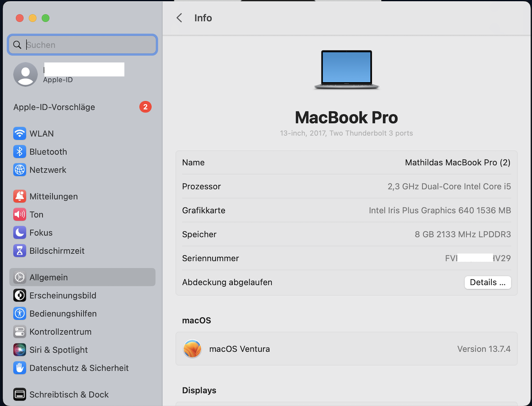Click the Ton speaker icon

coord(20,215)
